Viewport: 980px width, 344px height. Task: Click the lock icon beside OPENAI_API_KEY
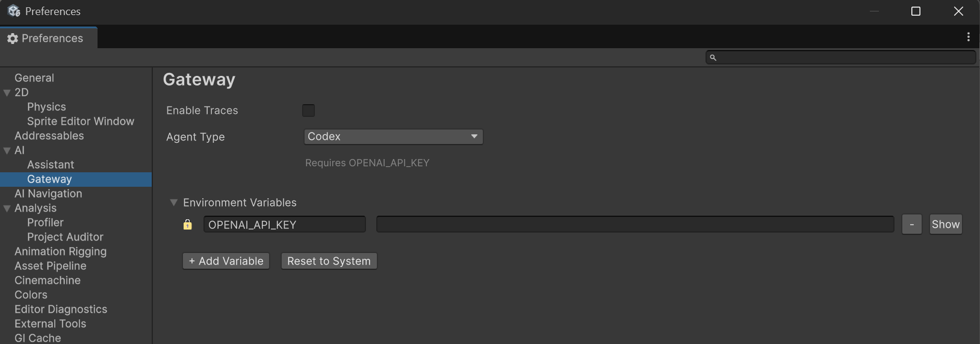click(x=188, y=225)
